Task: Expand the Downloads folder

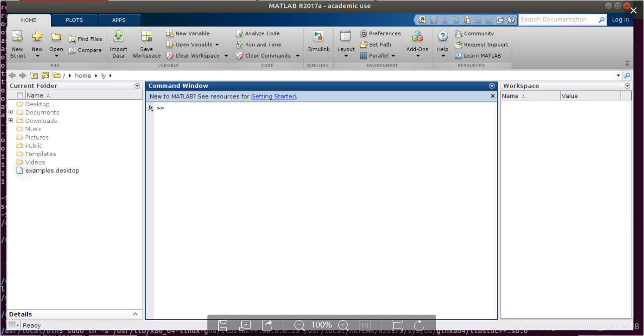Action: coord(11,121)
